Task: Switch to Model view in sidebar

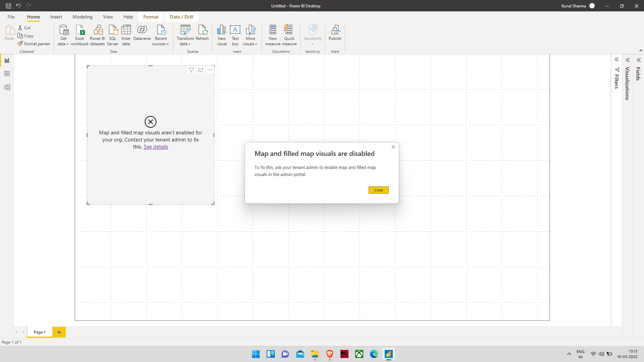Action: click(x=7, y=87)
